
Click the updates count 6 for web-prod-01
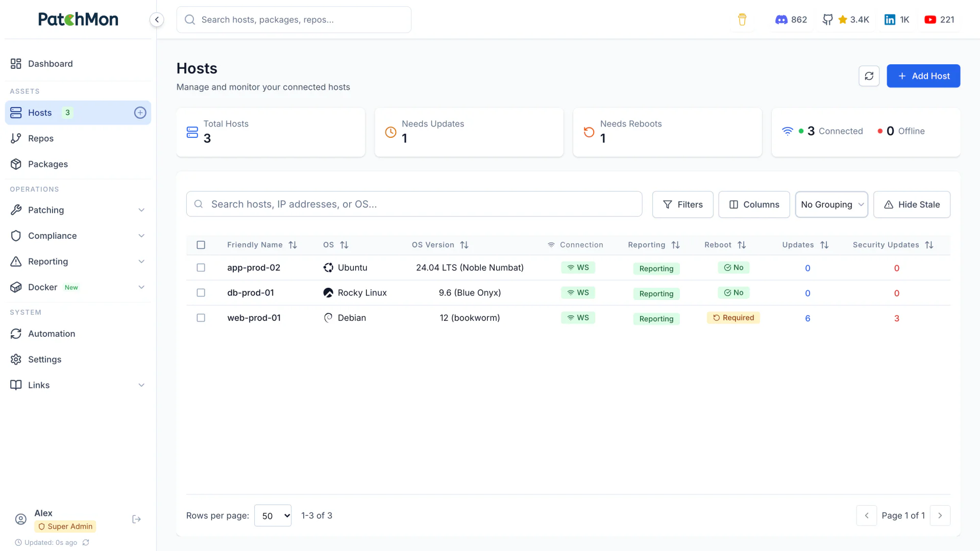point(807,318)
